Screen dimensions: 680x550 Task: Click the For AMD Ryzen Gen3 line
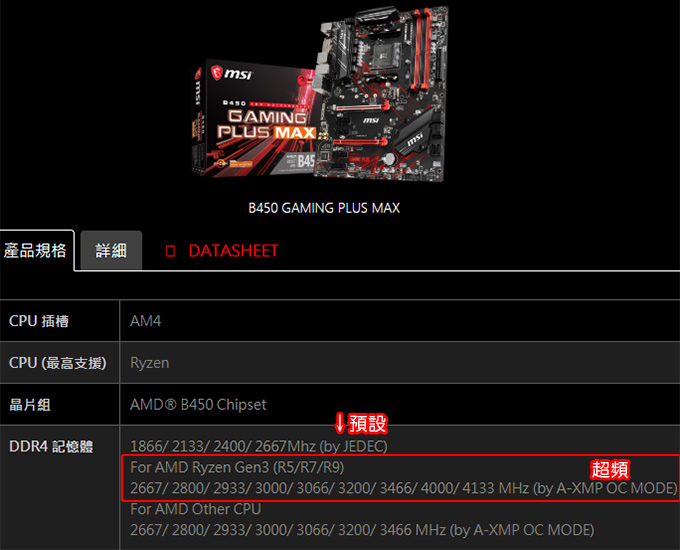[x=237, y=467]
